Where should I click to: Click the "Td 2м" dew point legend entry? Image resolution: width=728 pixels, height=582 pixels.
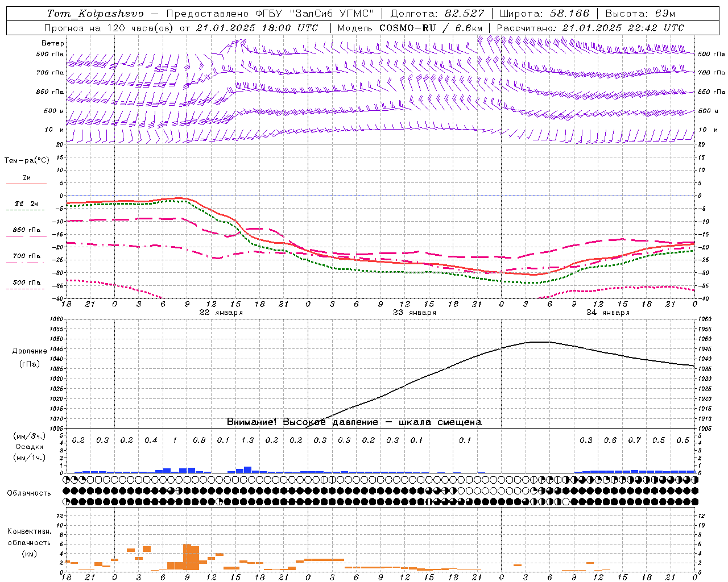point(26,203)
